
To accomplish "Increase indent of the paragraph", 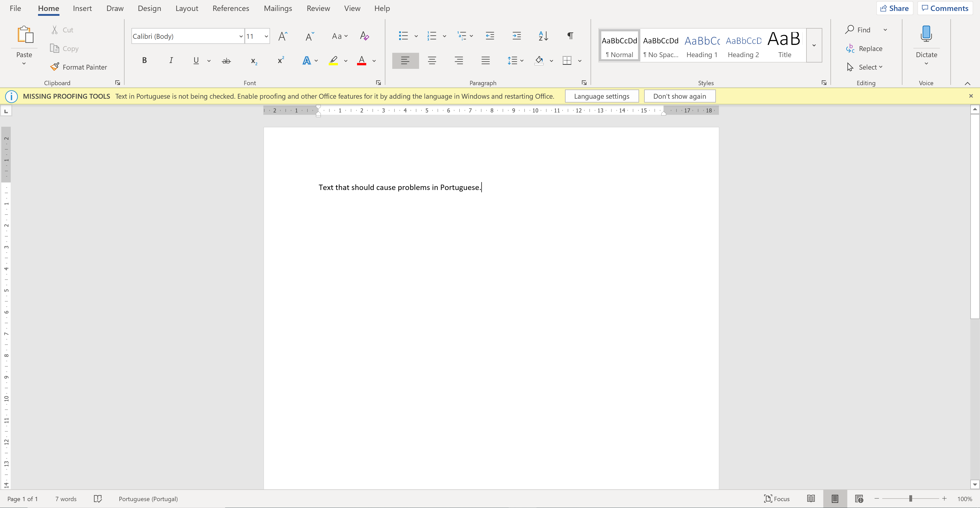I will pos(516,36).
